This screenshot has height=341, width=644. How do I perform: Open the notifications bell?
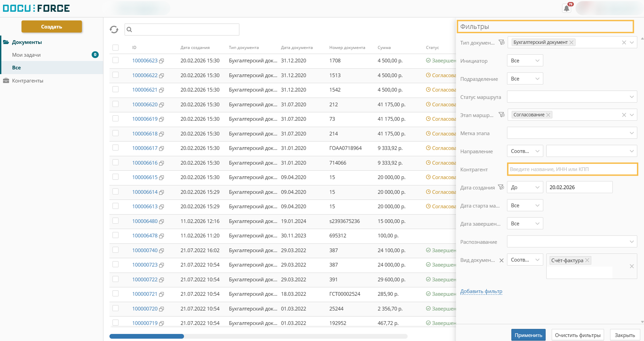[x=566, y=8]
